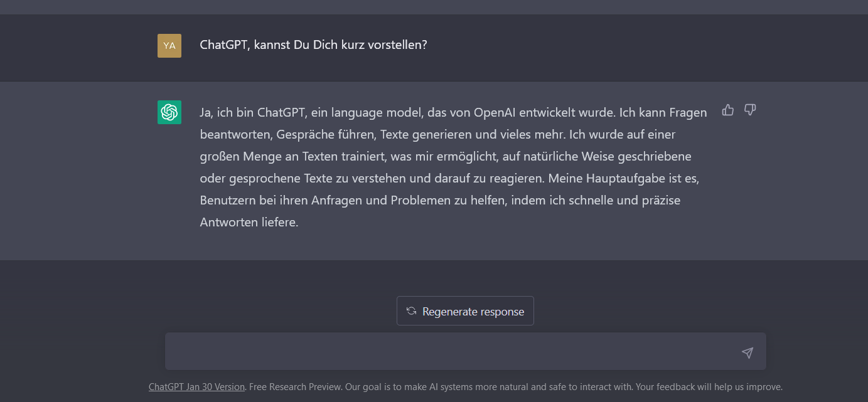Screen dimensions: 868x402
Task: Click the thumbs down icon on the response
Action: click(749, 110)
